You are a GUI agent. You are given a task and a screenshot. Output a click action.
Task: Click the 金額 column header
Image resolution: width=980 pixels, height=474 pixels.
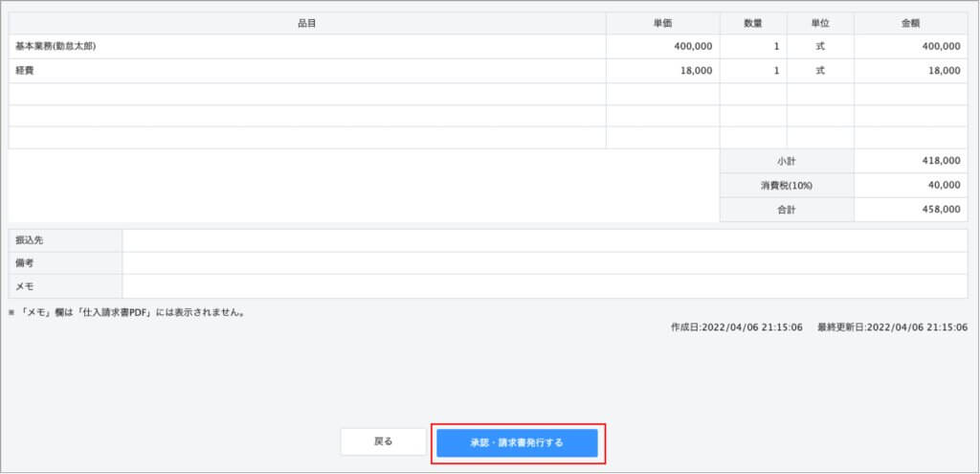[x=910, y=23]
